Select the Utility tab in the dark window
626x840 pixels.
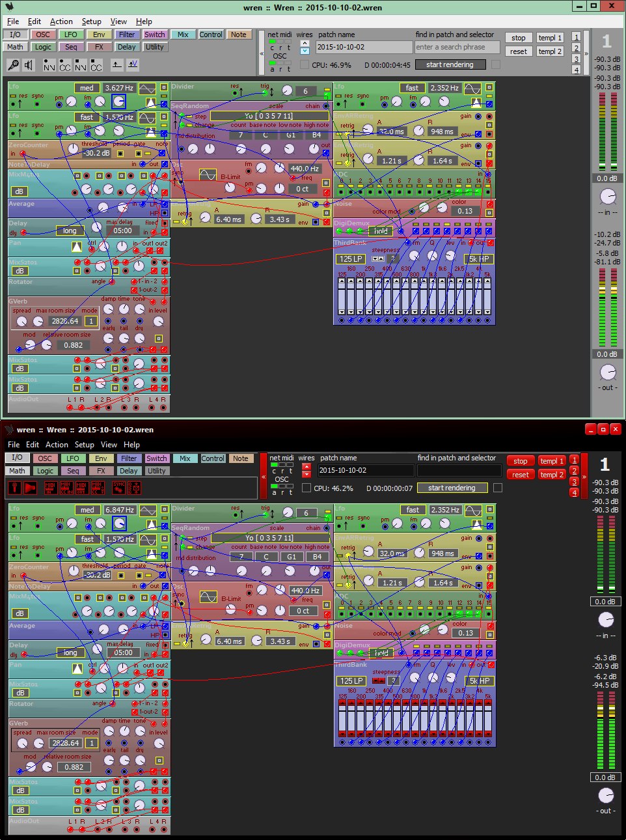(x=156, y=471)
